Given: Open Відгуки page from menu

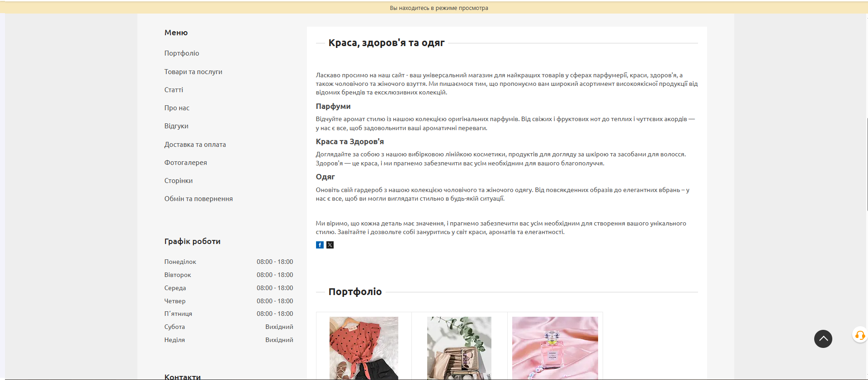Looking at the screenshot, I should click(176, 126).
